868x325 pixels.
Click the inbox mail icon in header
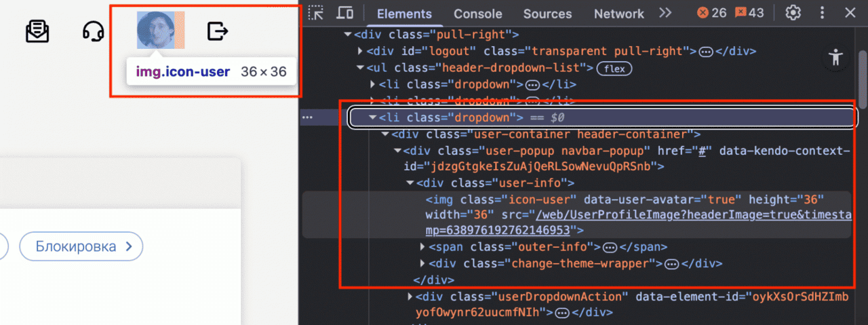(x=37, y=31)
